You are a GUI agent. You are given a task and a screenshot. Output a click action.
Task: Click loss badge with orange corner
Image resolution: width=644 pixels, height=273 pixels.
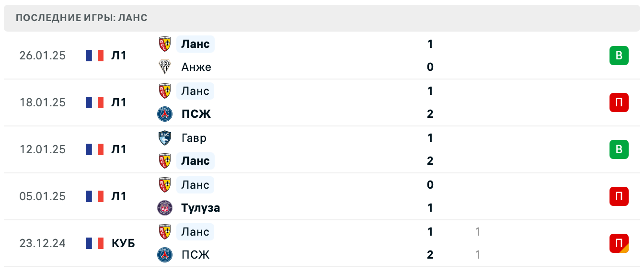(619, 243)
